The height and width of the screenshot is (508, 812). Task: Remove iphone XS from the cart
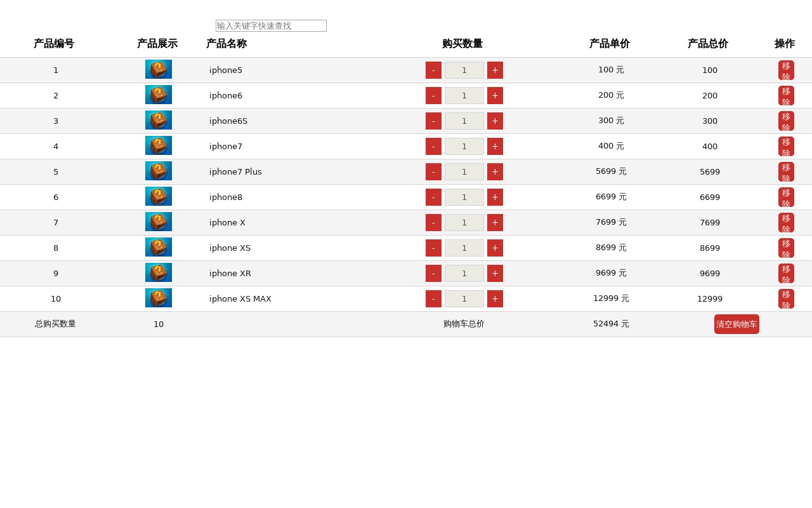pyautogui.click(x=786, y=248)
